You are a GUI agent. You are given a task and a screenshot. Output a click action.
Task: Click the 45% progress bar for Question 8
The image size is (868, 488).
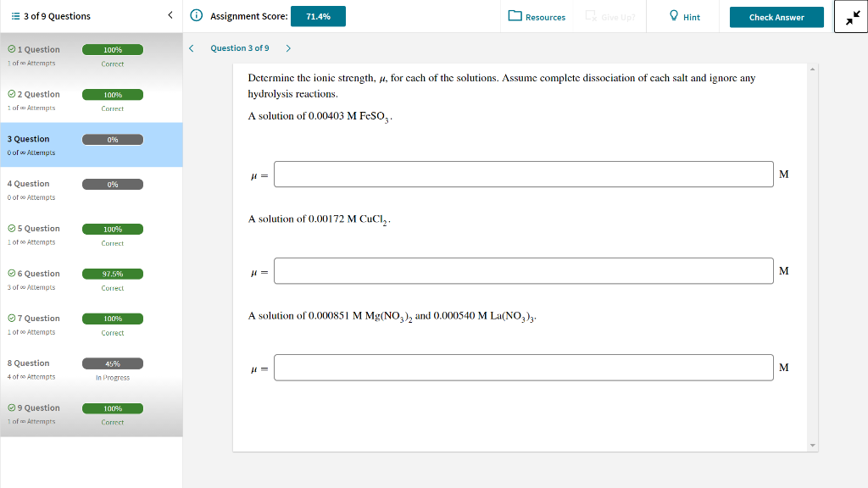pos(113,363)
